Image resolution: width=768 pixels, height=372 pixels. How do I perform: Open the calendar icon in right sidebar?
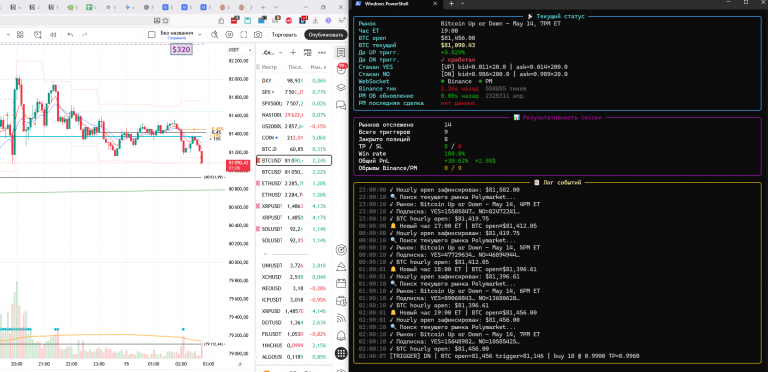tap(341, 283)
